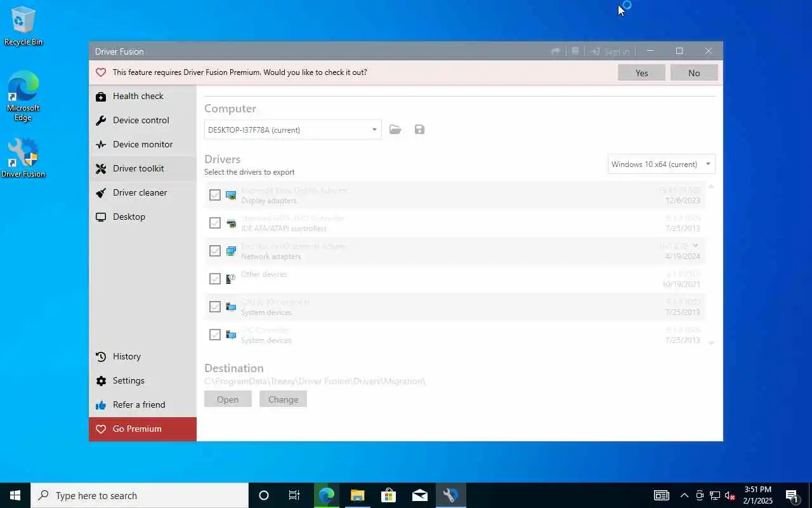This screenshot has width=812, height=508.
Task: Click the IDE ATA/ATAPI controllers device icon
Action: pos(231,223)
